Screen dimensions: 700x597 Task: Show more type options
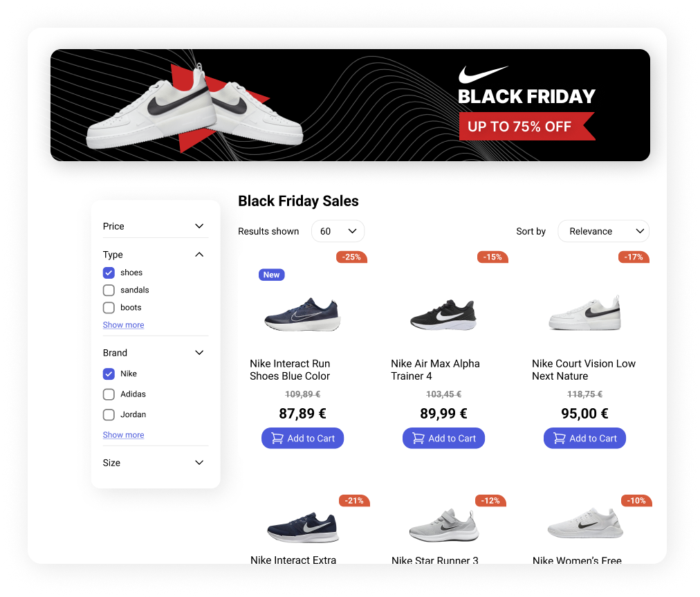tap(123, 325)
